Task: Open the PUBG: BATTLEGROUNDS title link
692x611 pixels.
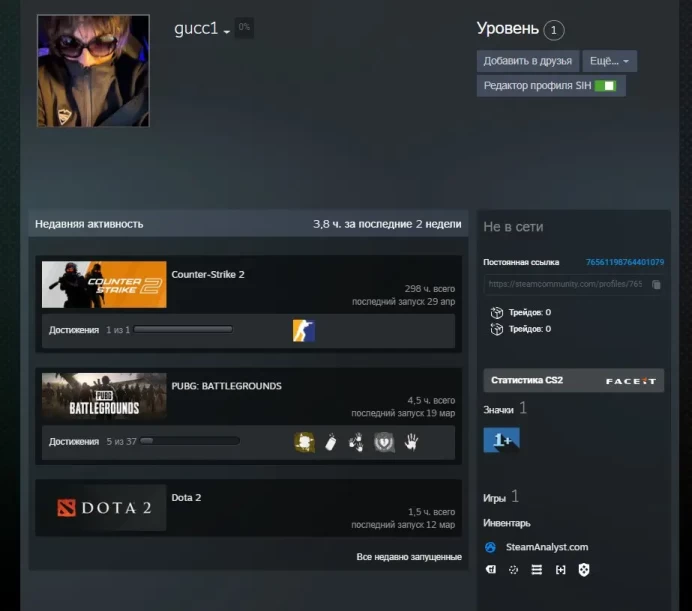Action: (226, 386)
